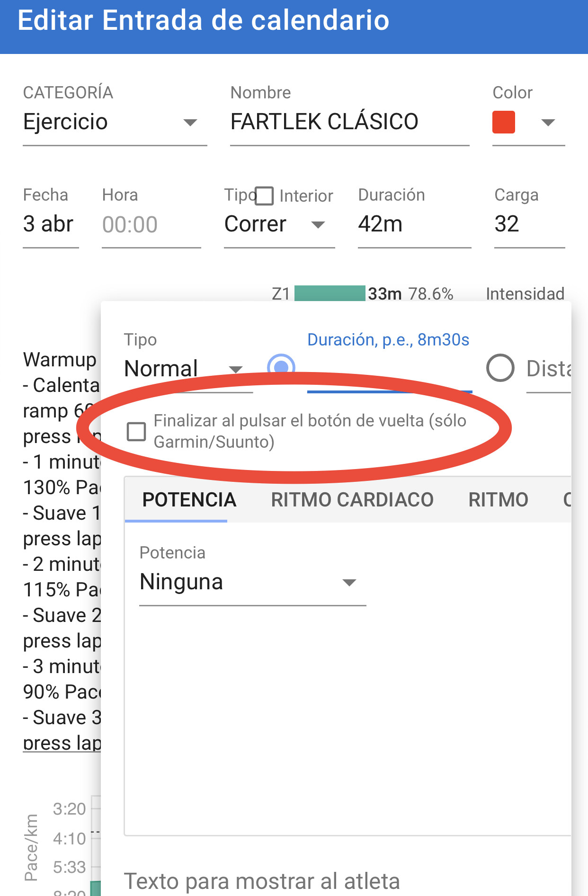The image size is (588, 896).
Task: Open the step Tipo Normal dropdown
Action: (x=188, y=369)
